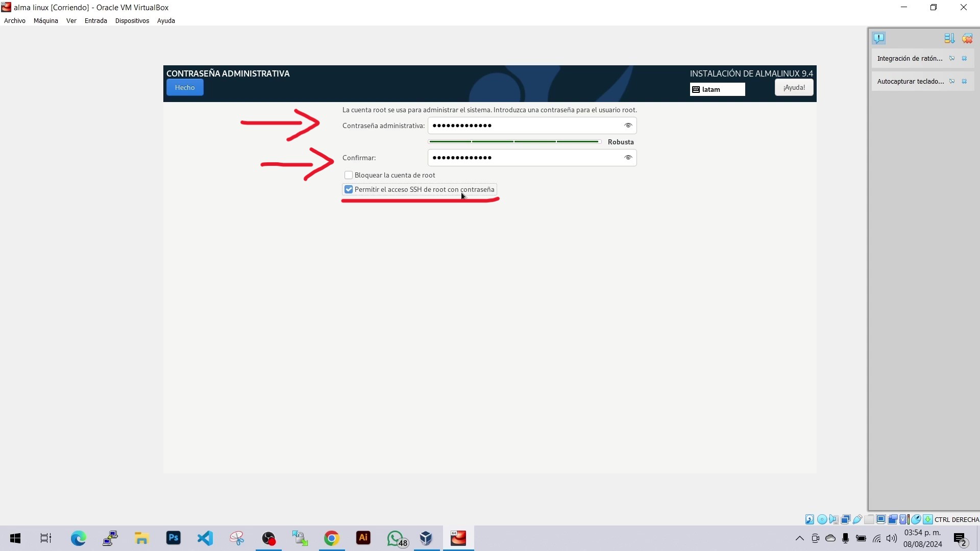Click the latam keyboard layout indicator
Image resolution: width=980 pixels, height=551 pixels.
717,89
